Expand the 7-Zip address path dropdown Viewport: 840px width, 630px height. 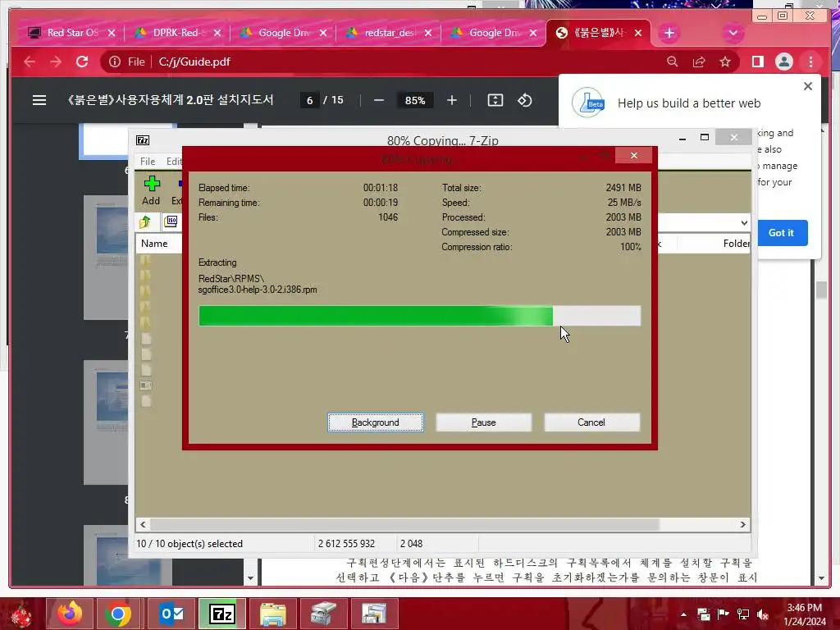pos(743,223)
